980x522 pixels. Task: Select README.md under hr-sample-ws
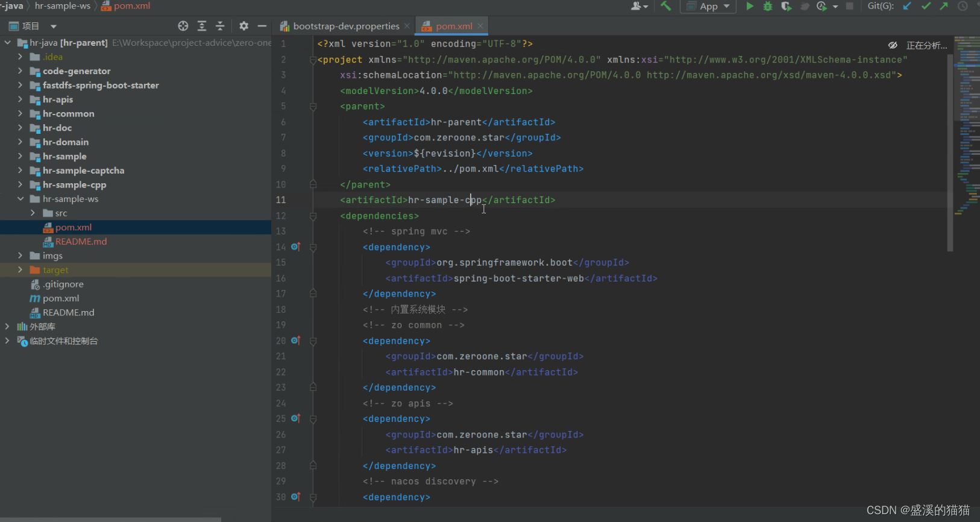[x=81, y=241]
